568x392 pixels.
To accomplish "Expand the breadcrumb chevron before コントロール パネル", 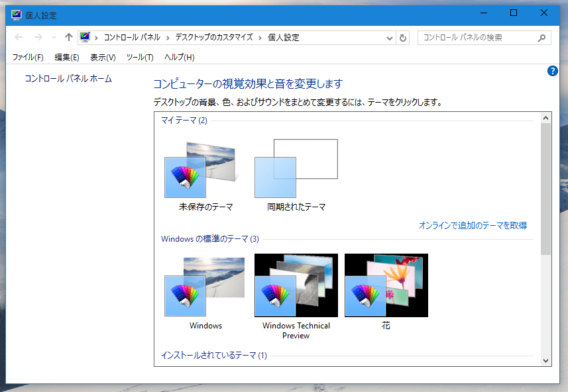I will (96, 38).
